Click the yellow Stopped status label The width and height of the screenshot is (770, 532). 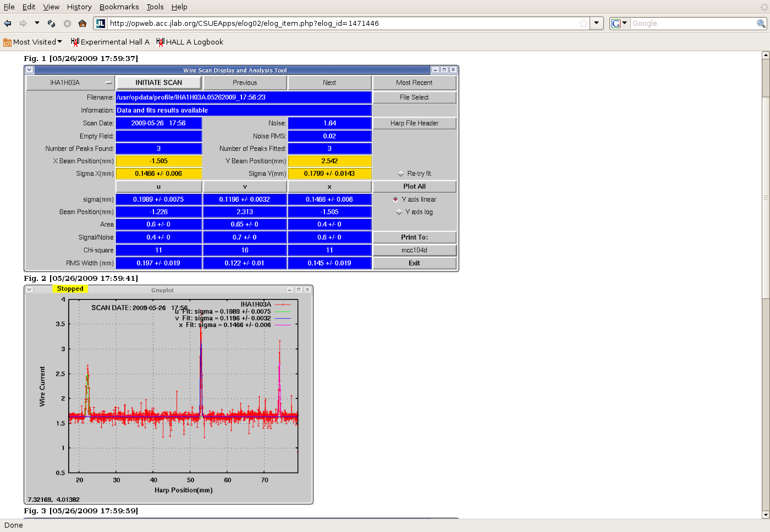[70, 289]
